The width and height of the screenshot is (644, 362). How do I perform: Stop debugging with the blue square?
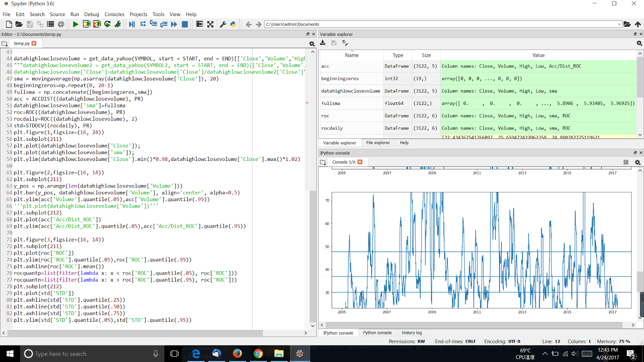[185, 25]
